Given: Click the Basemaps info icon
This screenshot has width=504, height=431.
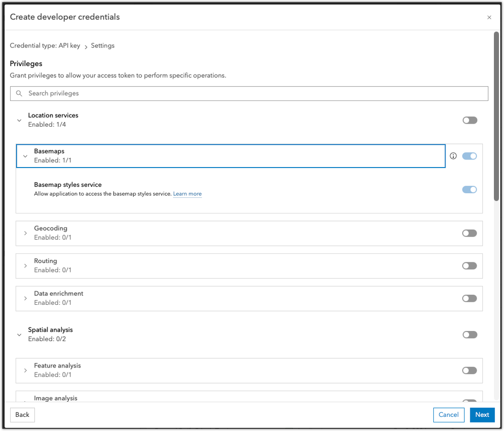Looking at the screenshot, I should (x=453, y=156).
